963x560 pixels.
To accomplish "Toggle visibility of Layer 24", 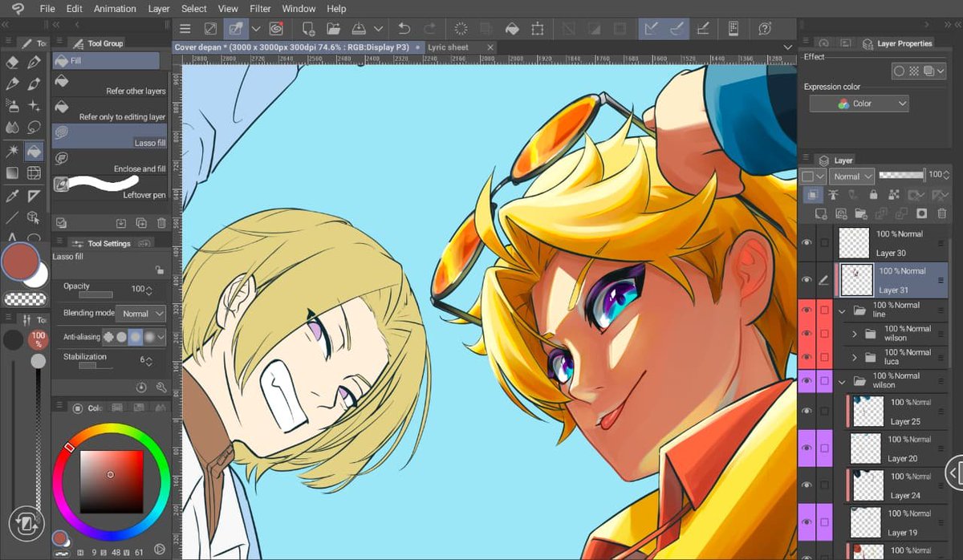I will coord(807,485).
